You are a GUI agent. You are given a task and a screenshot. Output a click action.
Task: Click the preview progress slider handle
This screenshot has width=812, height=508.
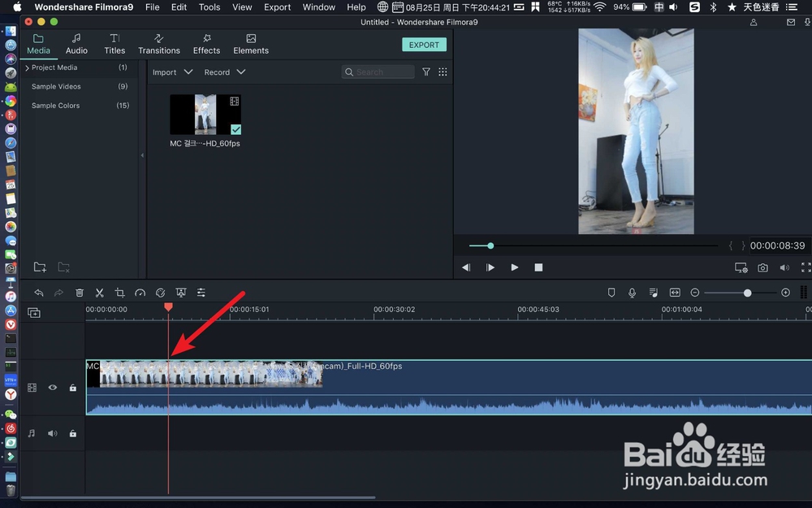pyautogui.click(x=490, y=245)
